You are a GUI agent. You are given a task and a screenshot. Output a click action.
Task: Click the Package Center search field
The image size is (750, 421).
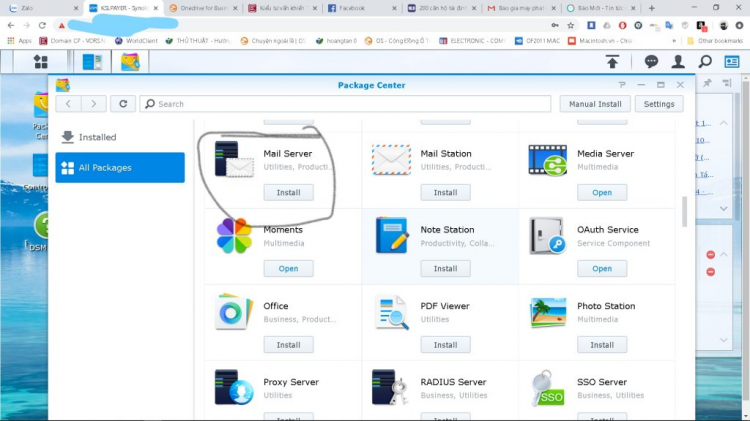point(345,104)
